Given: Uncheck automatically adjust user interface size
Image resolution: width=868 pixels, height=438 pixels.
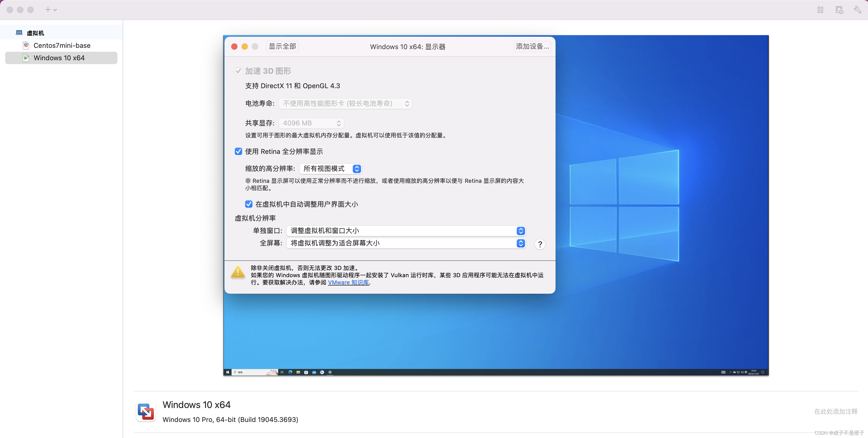Looking at the screenshot, I should click(249, 204).
